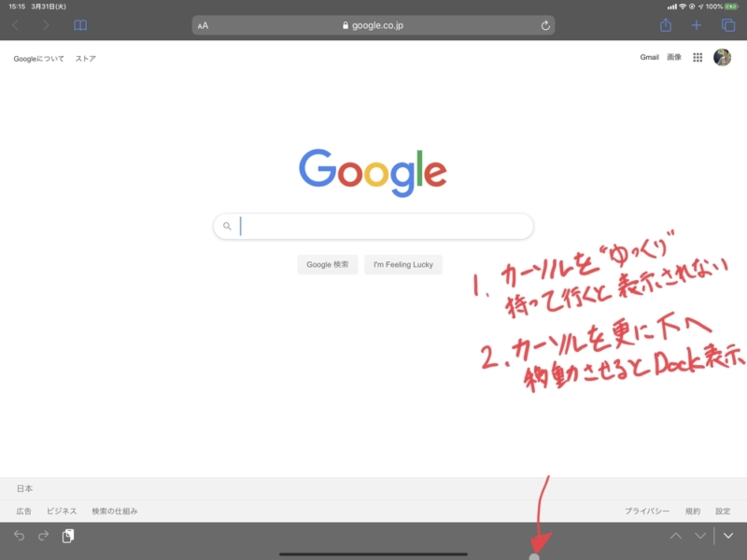The image size is (747, 560).
Task: Tap the battery indicator in status bar
Action: click(731, 7)
